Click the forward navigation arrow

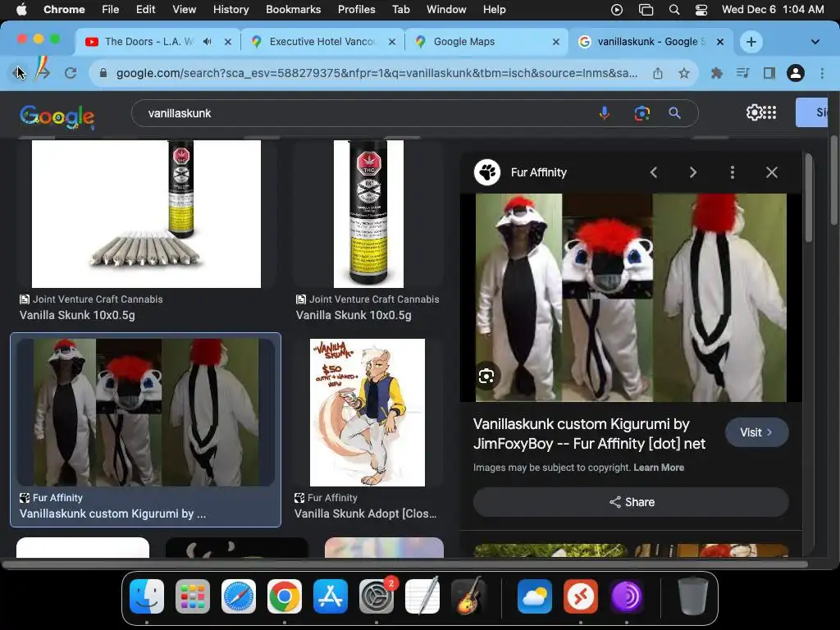tap(43, 73)
